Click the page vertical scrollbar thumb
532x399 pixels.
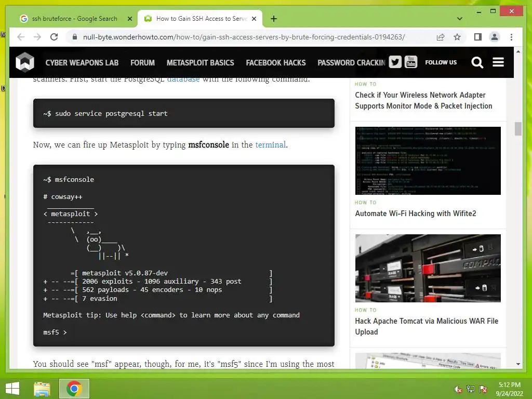(518, 129)
